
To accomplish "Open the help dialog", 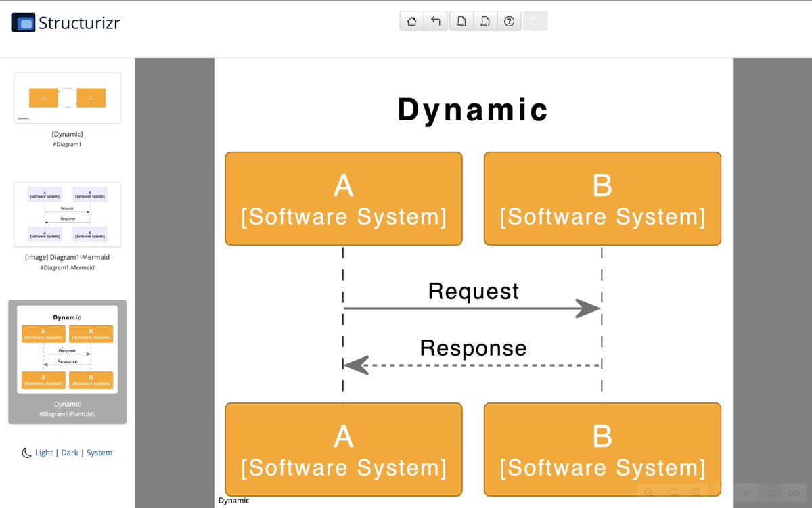I will click(510, 21).
